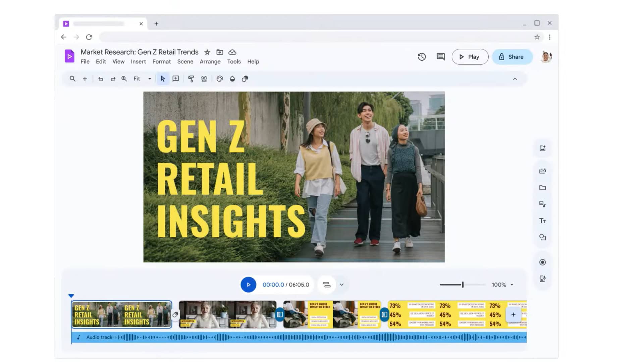Open the paint format tool
The image size is (644, 362).
point(191,79)
